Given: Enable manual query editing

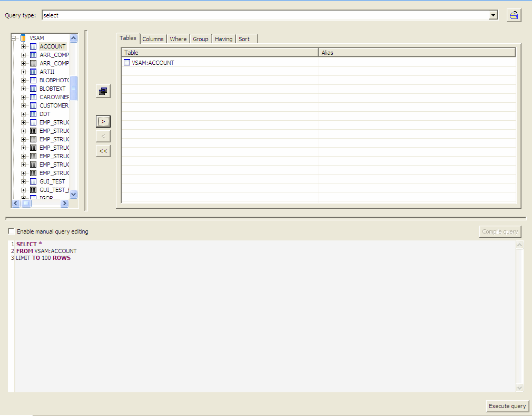Looking at the screenshot, I should pos(11,231).
